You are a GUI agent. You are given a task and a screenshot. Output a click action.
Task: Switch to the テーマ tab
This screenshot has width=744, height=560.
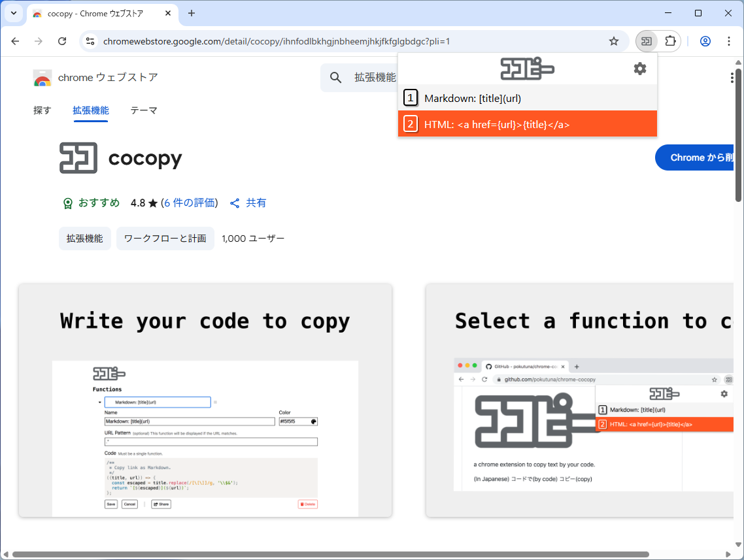(143, 110)
